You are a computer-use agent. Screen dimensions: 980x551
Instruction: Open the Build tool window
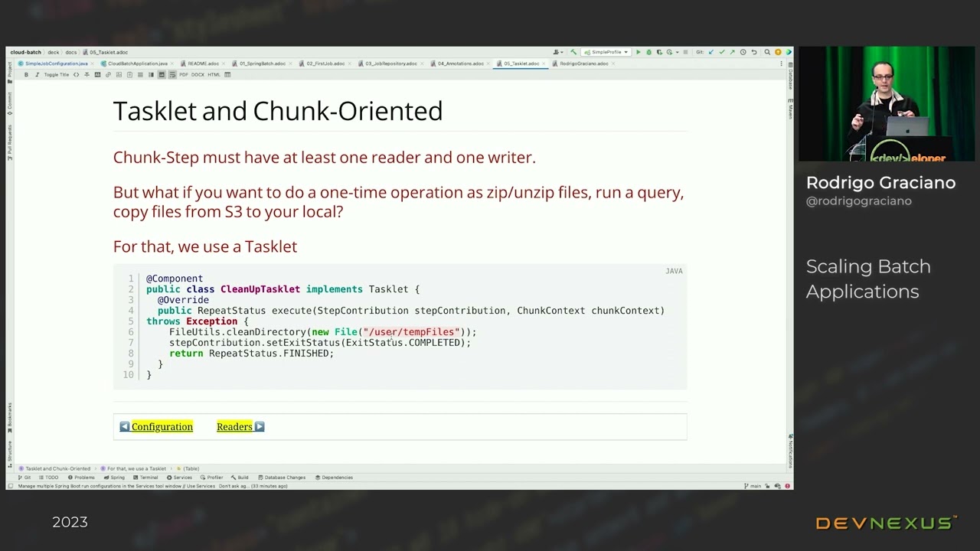[240, 478]
